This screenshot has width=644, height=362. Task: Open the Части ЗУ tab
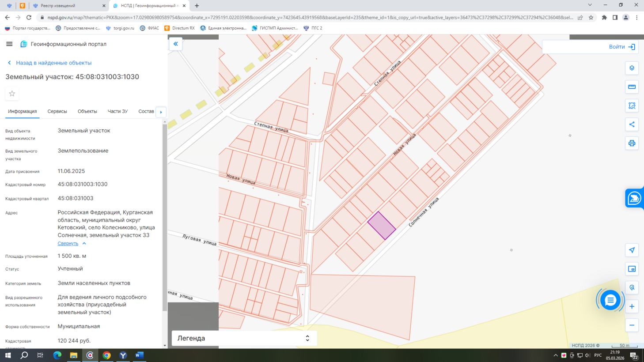click(x=117, y=111)
